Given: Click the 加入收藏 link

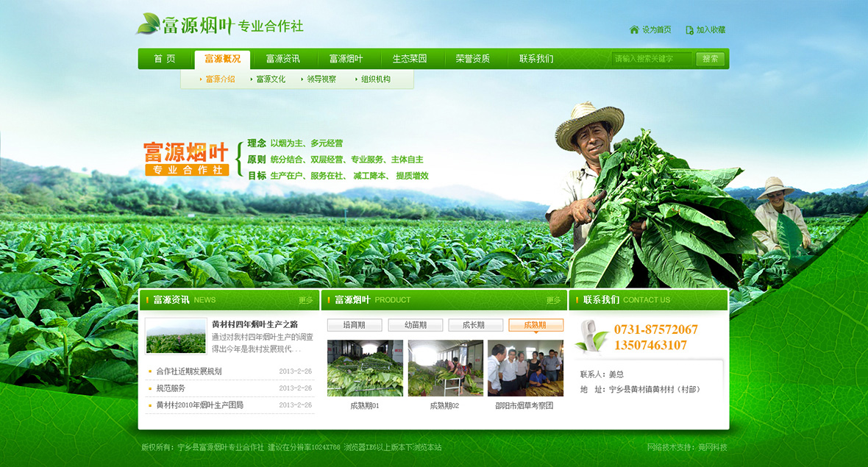Looking at the screenshot, I should coord(711,30).
